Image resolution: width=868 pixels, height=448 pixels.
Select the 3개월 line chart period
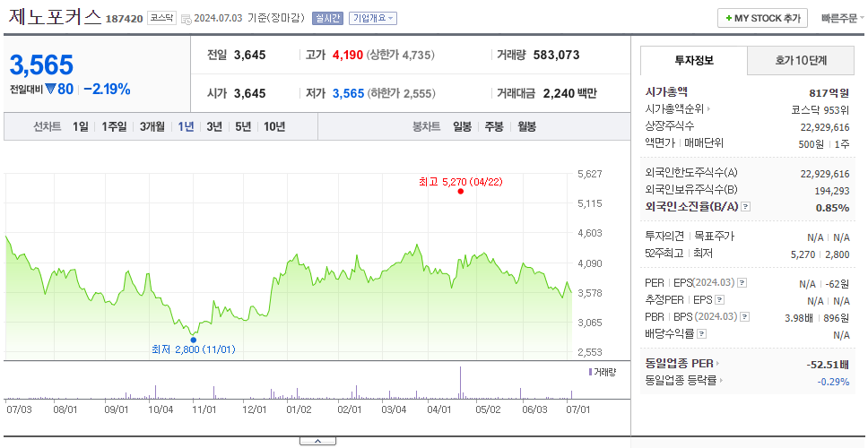point(152,126)
